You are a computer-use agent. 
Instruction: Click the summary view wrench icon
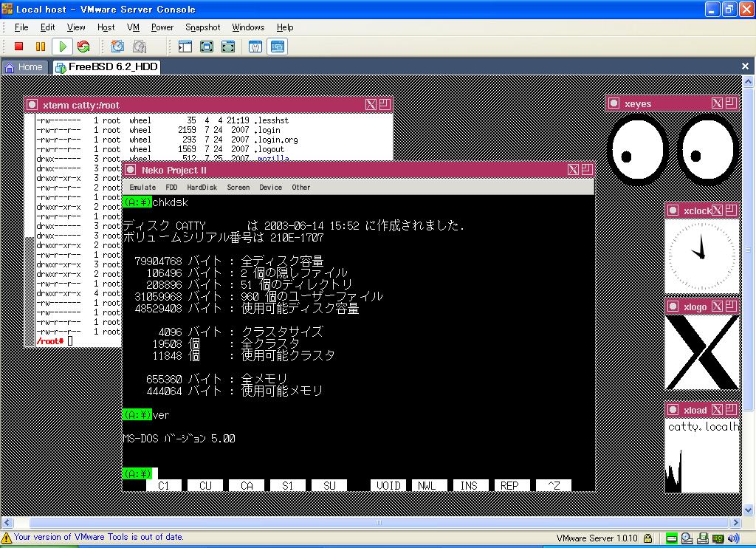(255, 47)
